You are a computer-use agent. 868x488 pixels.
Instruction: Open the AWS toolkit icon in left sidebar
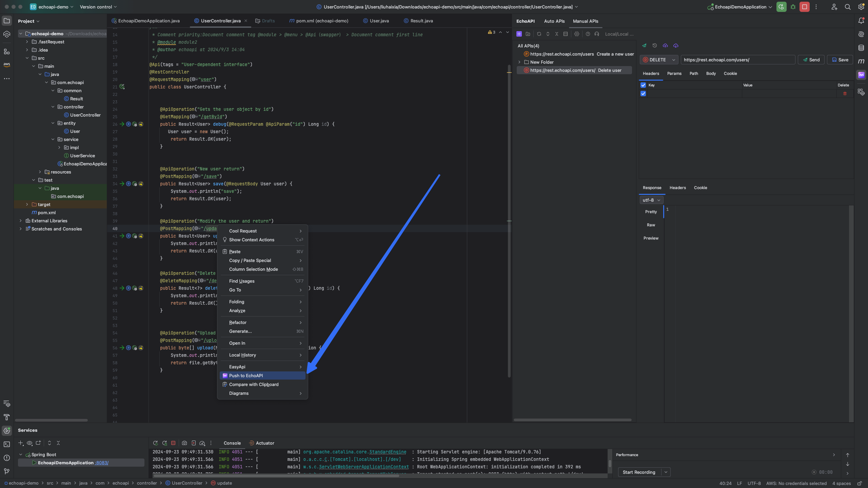click(7, 64)
